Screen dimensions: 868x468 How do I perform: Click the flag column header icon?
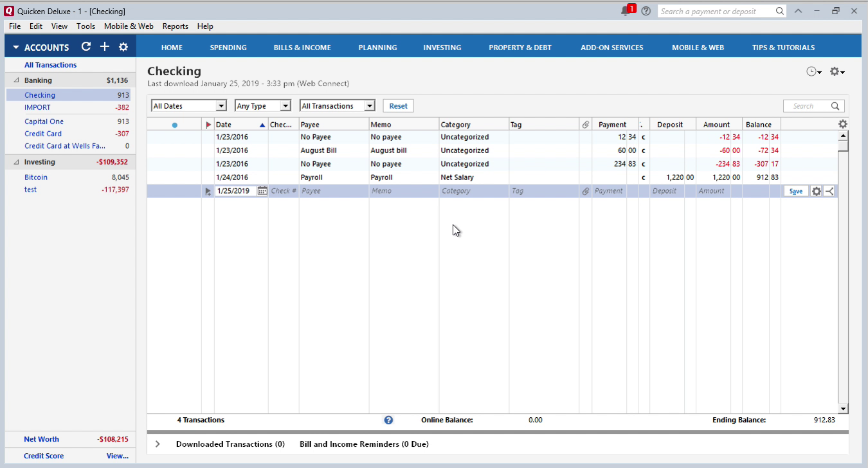point(208,125)
